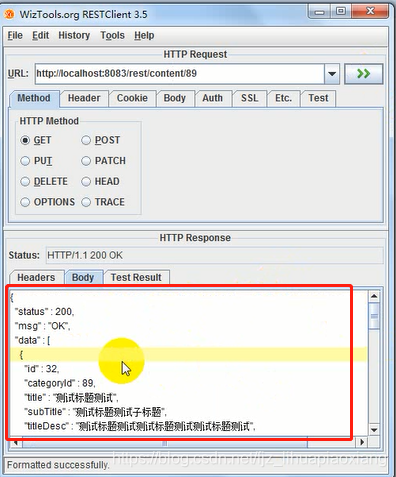Screen dimensions: 396x477
Task: Click the "msg" : "OK" line
Action: click(x=42, y=326)
